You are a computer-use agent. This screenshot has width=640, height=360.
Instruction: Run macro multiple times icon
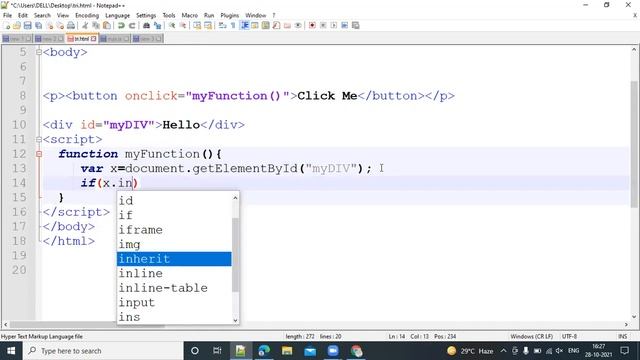click(x=344, y=25)
